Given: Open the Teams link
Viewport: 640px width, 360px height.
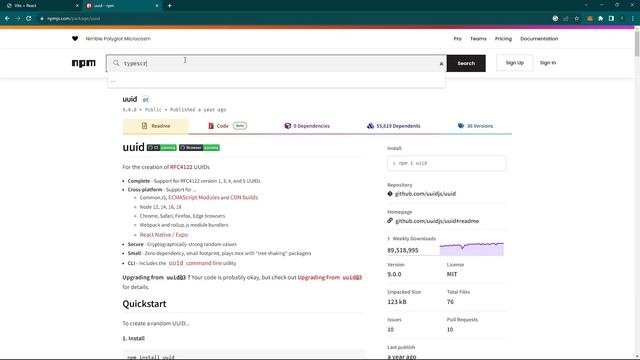Looking at the screenshot, I should 478,39.
